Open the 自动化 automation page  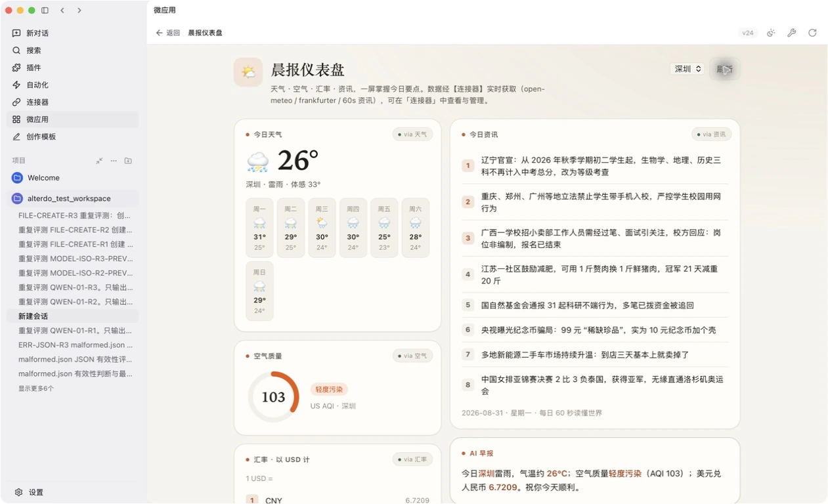click(73, 85)
